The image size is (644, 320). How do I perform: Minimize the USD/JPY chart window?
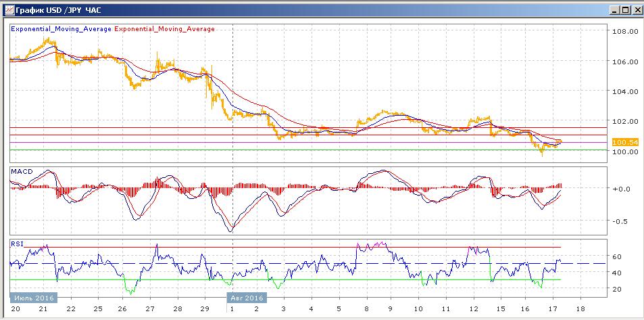click(614, 10)
